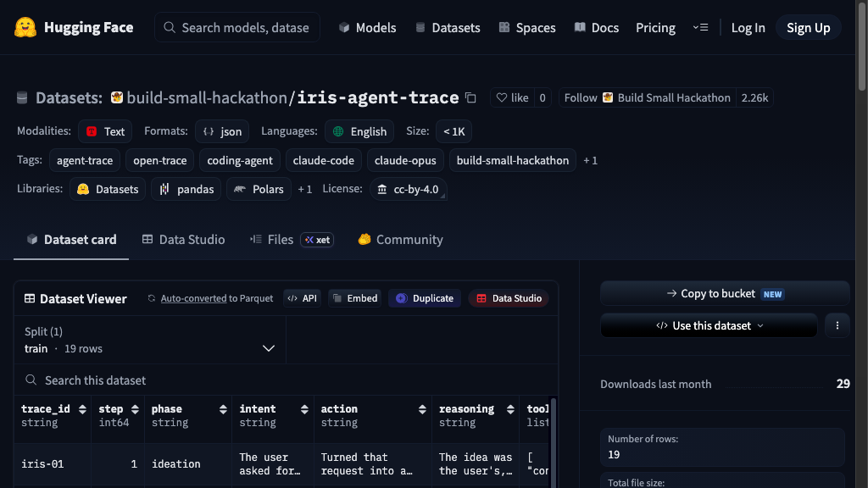Copy dataset name with the copy icon

(x=470, y=98)
